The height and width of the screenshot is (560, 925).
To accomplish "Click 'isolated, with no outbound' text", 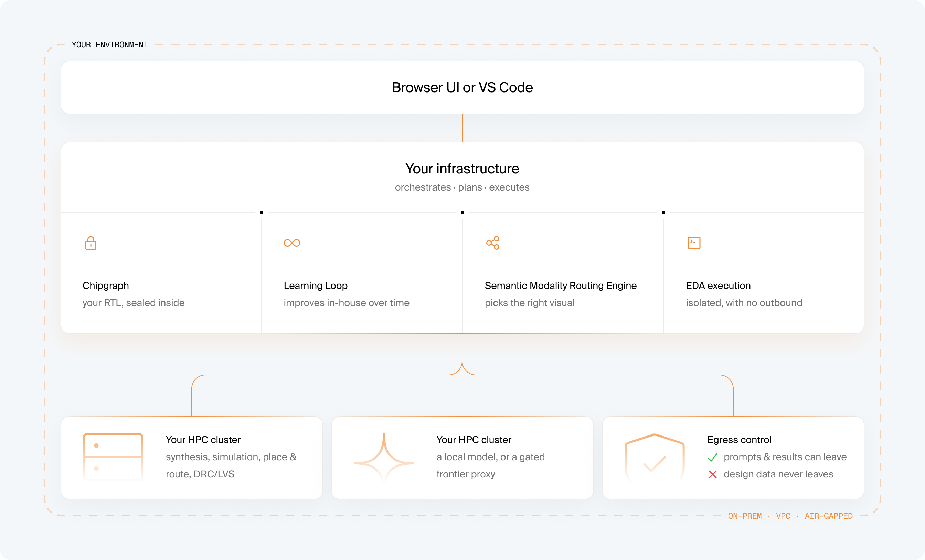I will click(744, 303).
